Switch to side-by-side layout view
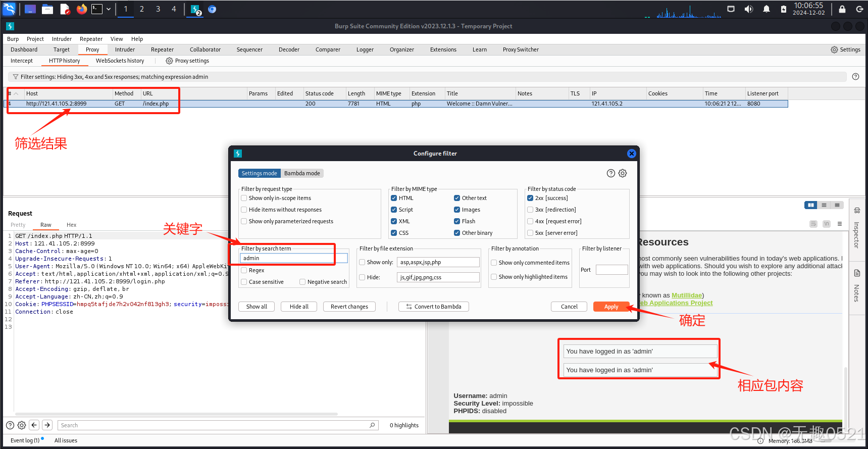 click(811, 205)
